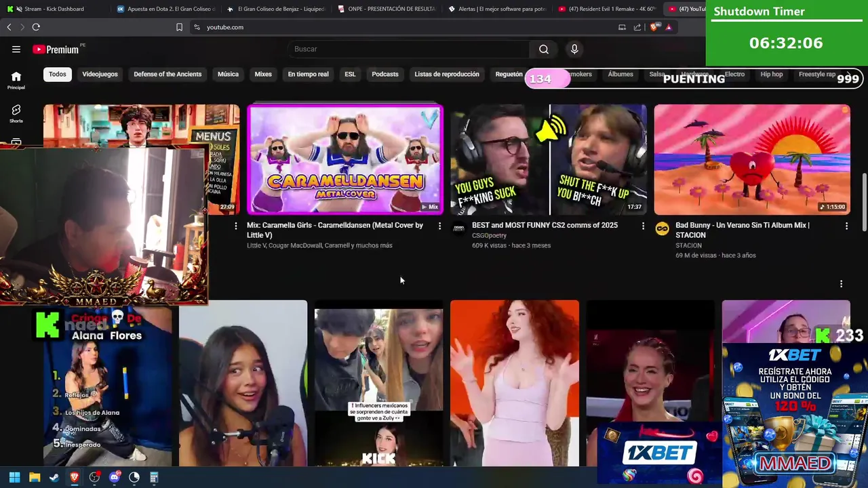The height and width of the screenshot is (488, 868).
Task: Select the Mixes filter chip
Action: tap(263, 74)
